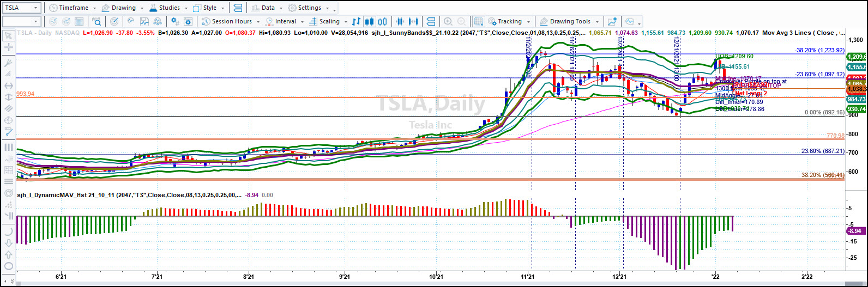Select the horizontal arrow tool in left sidebar
This screenshot has width=868, height=287.
[x=9, y=86]
